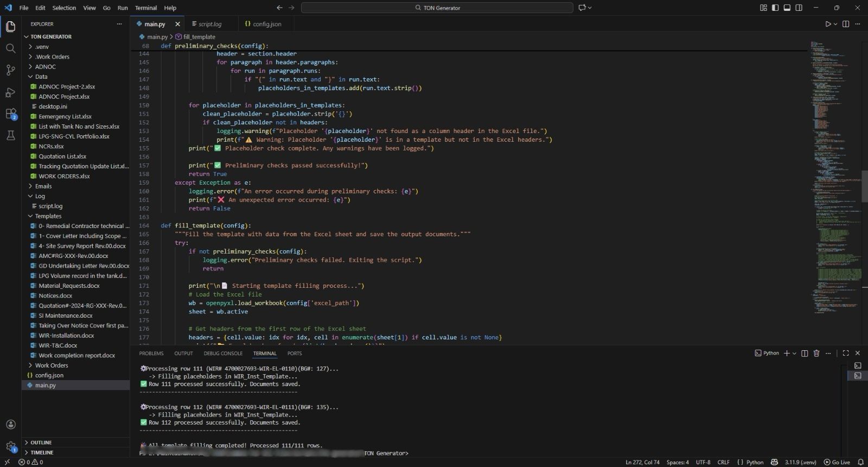Click the editor vertical scrollbar thumb

point(865,186)
